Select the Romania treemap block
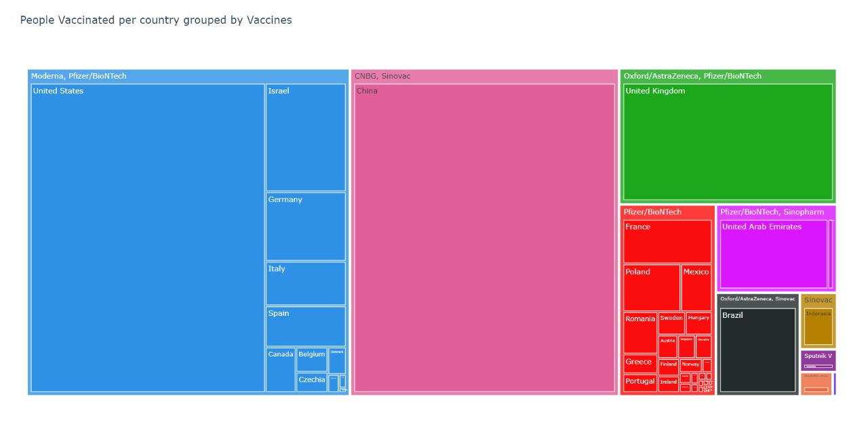The image size is (868, 427). tap(640, 333)
